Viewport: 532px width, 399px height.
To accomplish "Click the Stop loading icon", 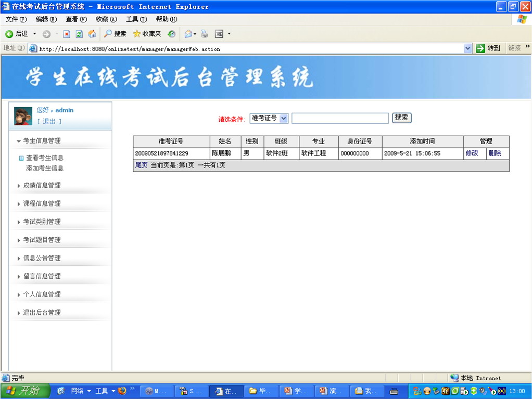I will tap(67, 34).
